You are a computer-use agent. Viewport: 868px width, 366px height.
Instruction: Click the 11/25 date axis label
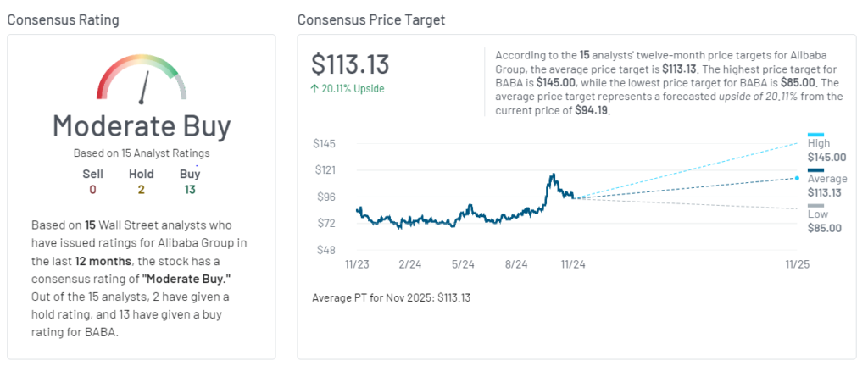[798, 264]
